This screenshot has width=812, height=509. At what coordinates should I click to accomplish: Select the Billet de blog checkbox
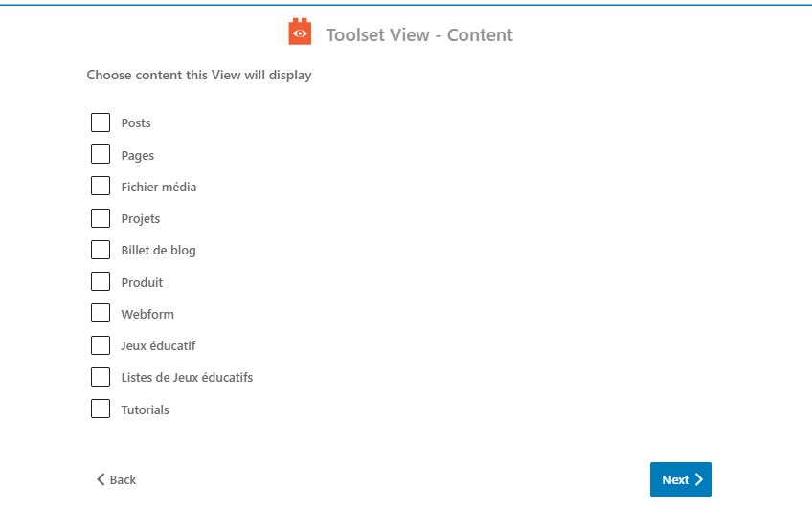tap(101, 250)
